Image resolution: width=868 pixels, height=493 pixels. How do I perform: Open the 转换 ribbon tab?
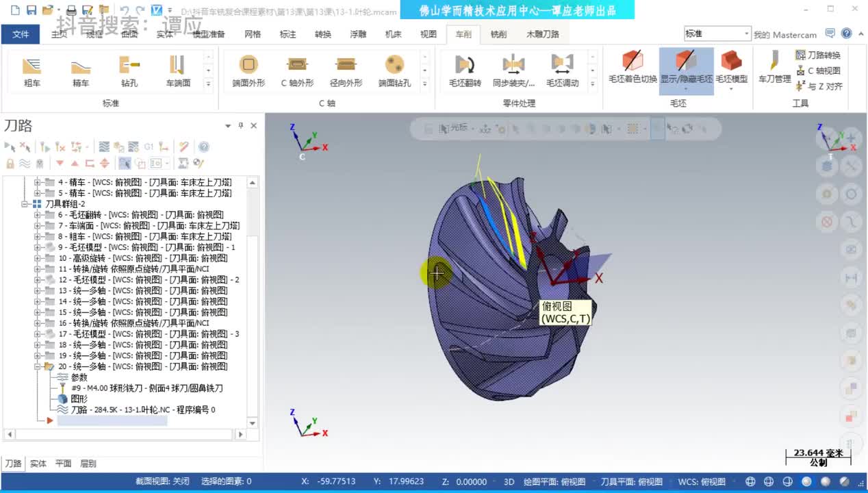click(x=322, y=34)
